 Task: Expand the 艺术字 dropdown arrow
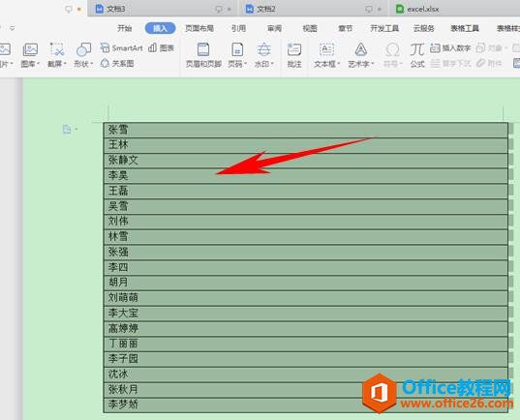[x=373, y=63]
